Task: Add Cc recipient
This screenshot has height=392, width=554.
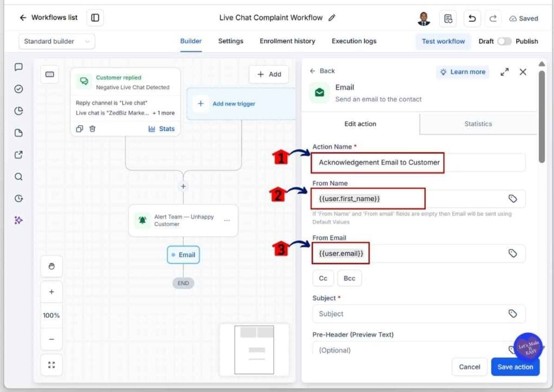Action: coord(323,278)
